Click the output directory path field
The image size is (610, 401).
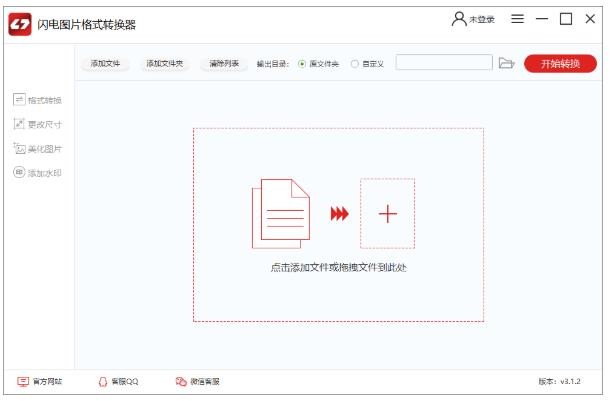tap(444, 63)
